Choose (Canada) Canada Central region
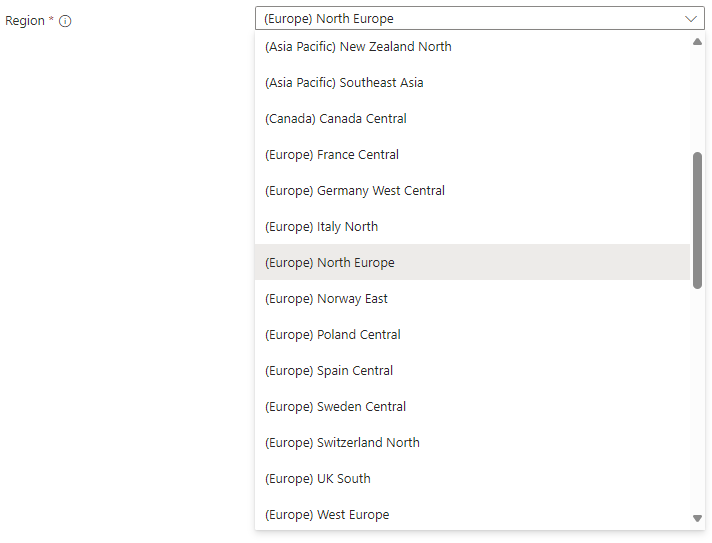This screenshot has height=543, width=712. point(472,118)
